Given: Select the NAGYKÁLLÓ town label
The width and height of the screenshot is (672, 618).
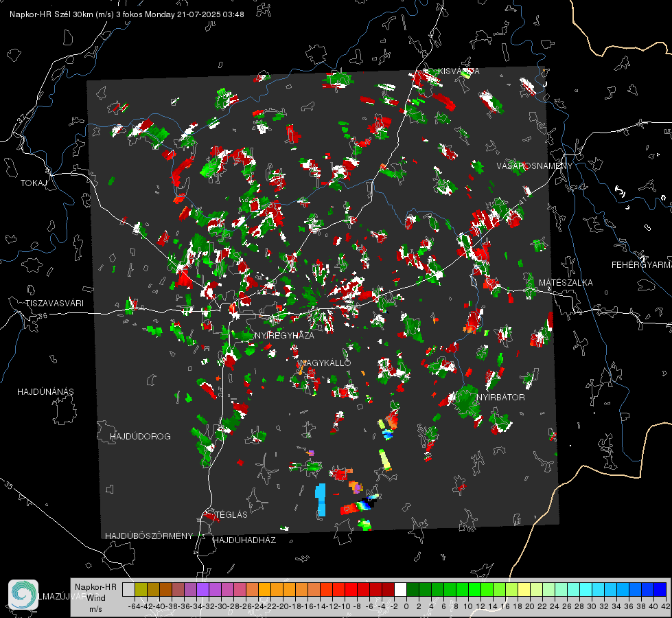Looking at the screenshot, I should click(x=326, y=363).
